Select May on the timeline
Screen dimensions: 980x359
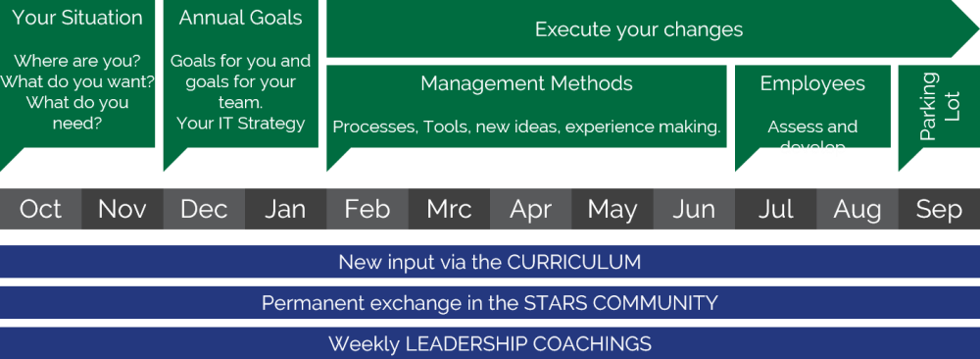(612, 209)
